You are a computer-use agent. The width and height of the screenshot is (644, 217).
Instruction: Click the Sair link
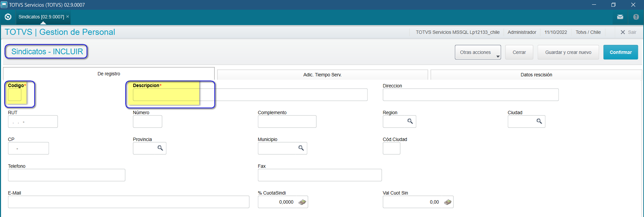[632, 32]
